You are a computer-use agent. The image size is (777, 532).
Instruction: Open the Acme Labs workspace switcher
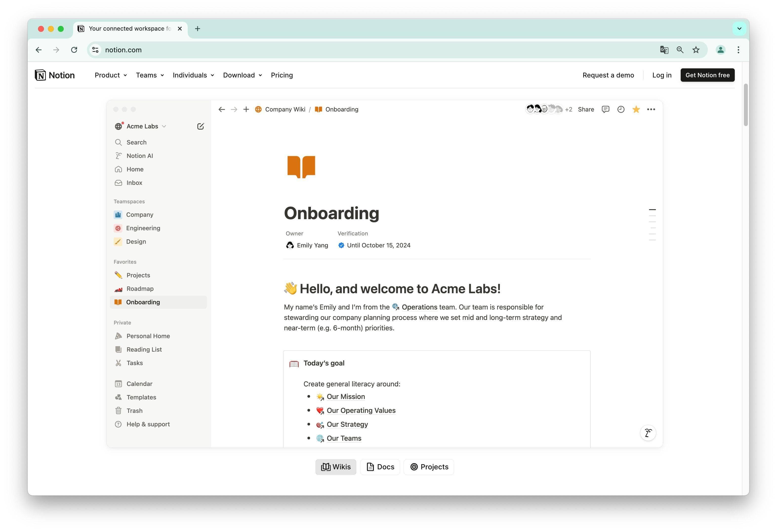141,126
